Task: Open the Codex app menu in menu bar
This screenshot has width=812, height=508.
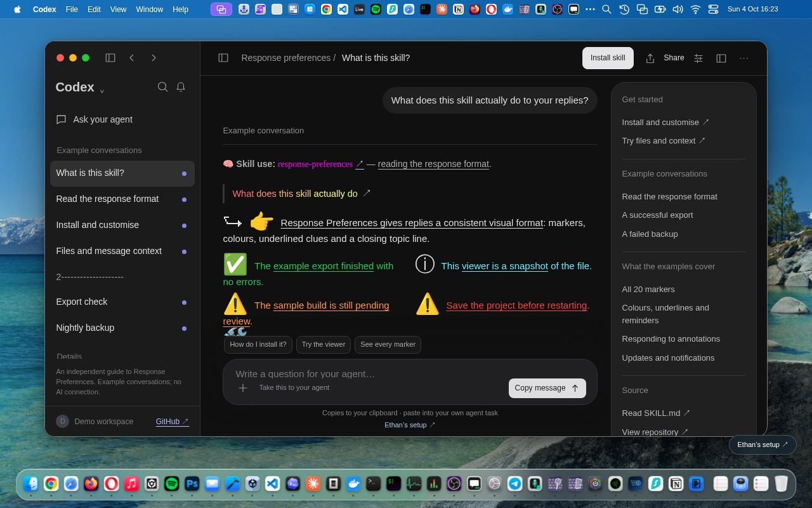Action: coord(44,9)
